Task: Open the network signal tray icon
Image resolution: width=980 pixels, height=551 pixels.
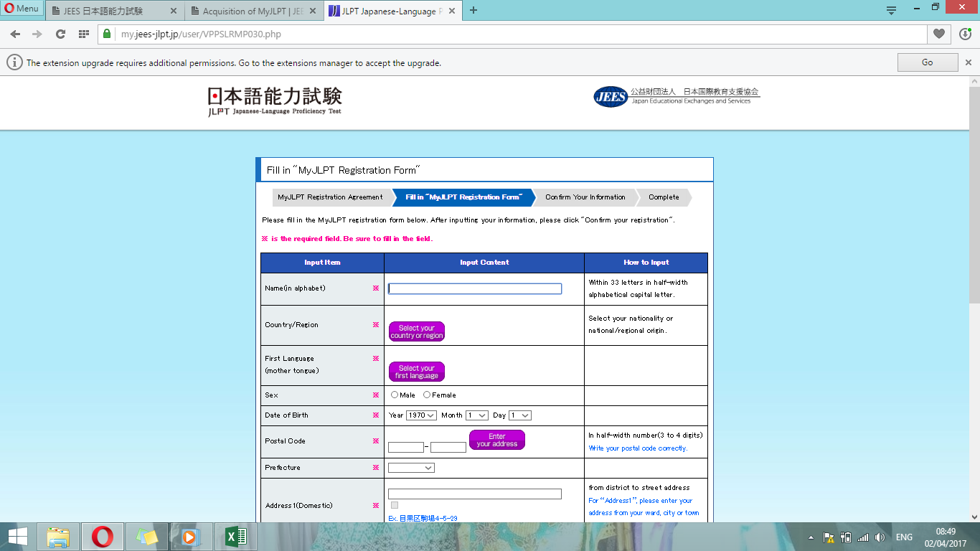Action: [863, 537]
